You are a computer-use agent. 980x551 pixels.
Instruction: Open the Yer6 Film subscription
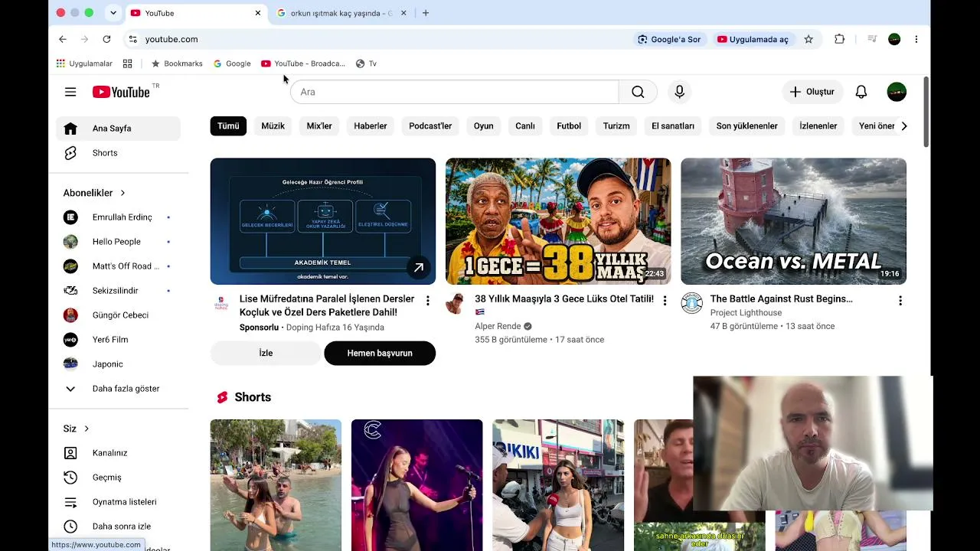(x=118, y=340)
